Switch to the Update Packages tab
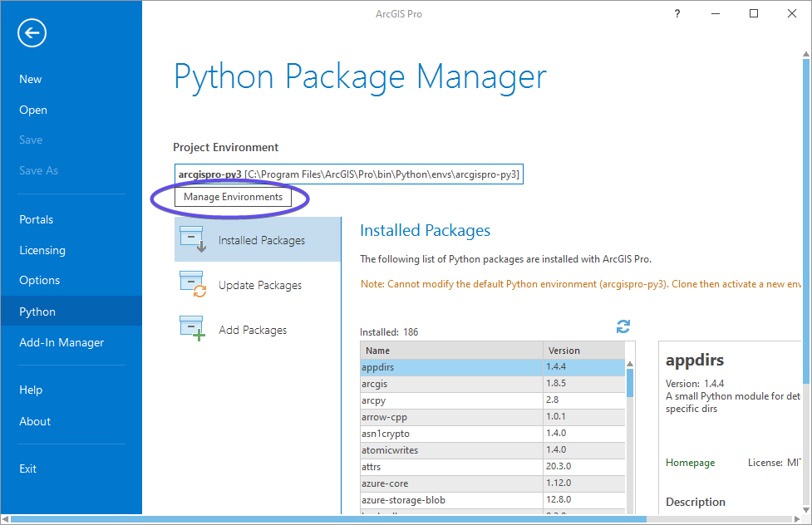 (x=258, y=285)
